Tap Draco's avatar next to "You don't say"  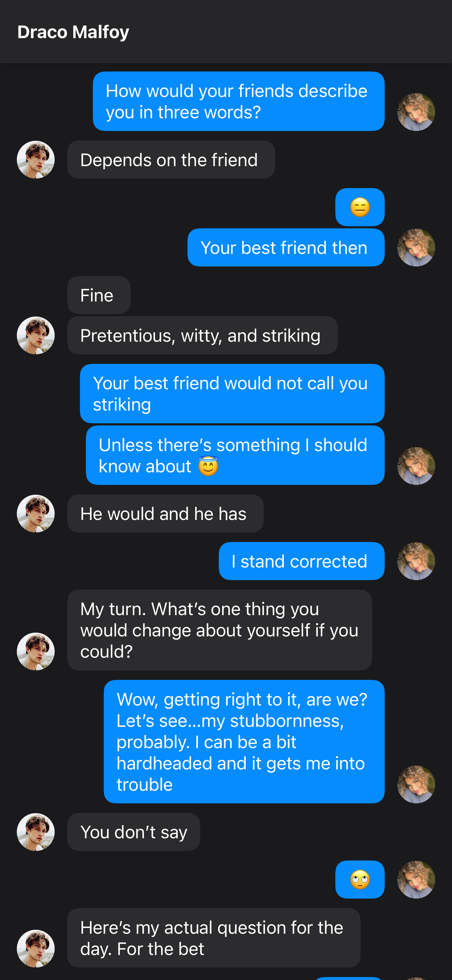tap(36, 832)
